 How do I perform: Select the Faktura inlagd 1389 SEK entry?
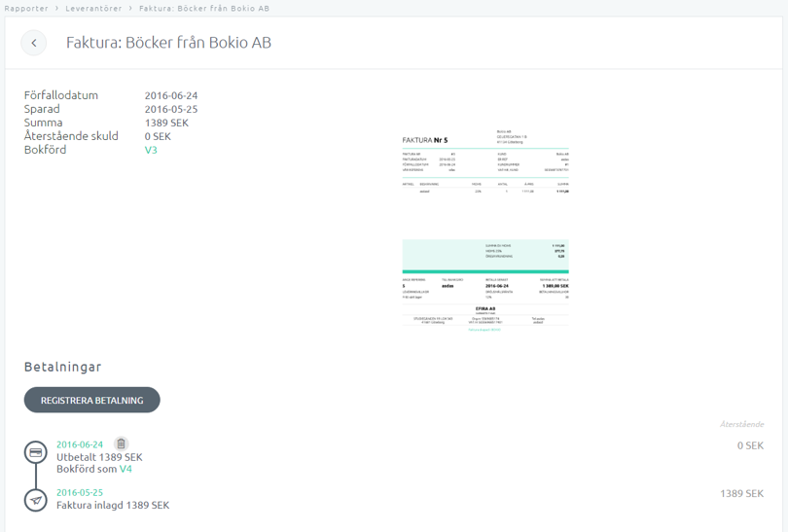click(113, 505)
